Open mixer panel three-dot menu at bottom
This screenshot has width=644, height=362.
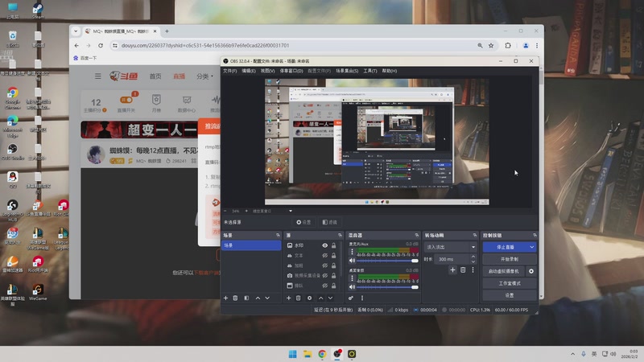click(x=361, y=298)
